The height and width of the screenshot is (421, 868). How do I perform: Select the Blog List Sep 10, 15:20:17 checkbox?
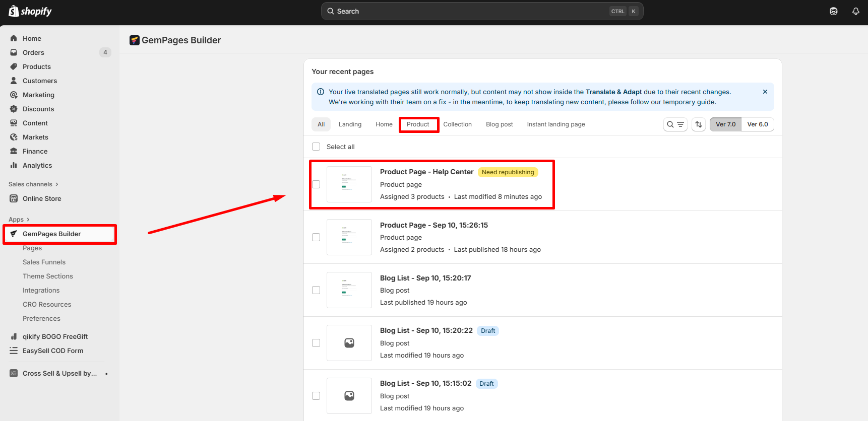[316, 290]
